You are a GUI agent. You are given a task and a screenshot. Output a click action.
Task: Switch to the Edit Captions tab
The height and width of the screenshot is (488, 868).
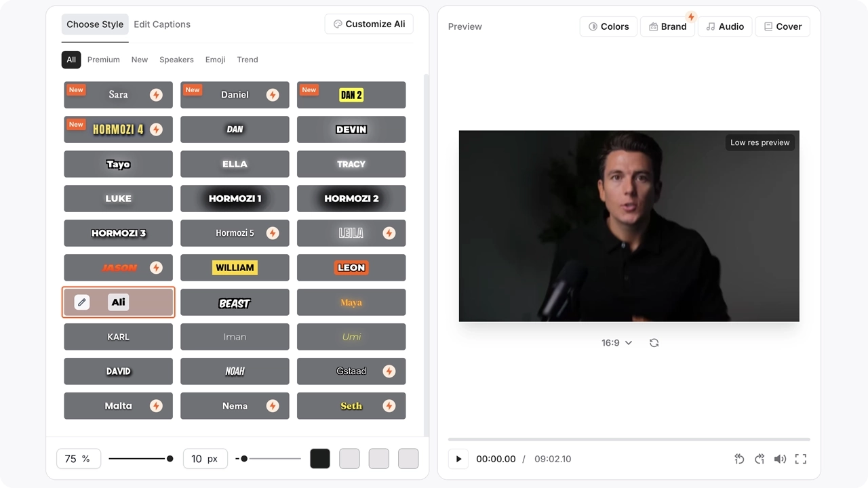click(162, 24)
